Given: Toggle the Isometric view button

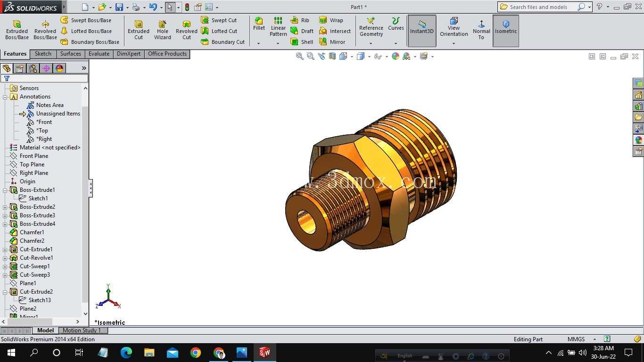Looking at the screenshot, I should (506, 31).
